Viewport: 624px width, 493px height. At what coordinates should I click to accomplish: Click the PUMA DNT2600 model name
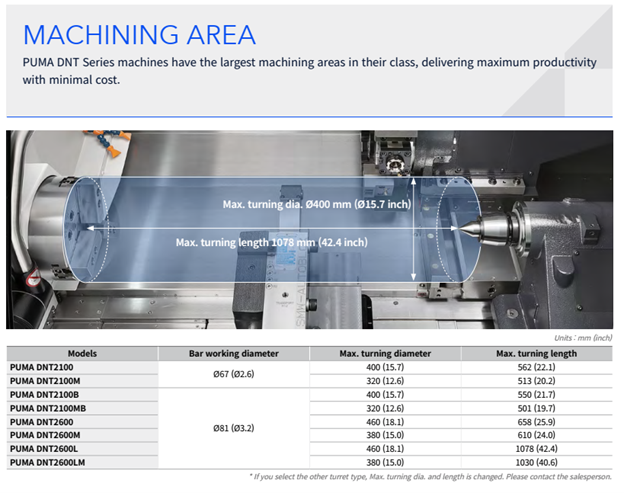coord(41,422)
